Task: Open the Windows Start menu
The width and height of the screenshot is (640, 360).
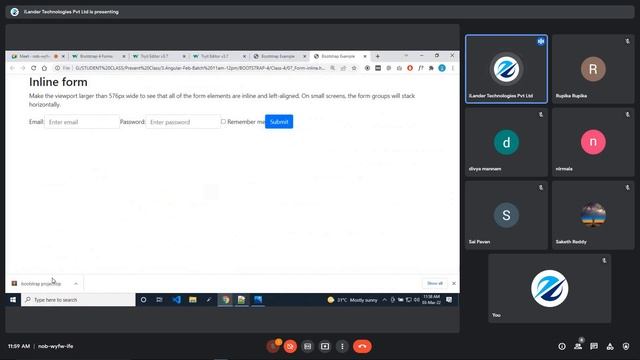Action: (x=13, y=300)
